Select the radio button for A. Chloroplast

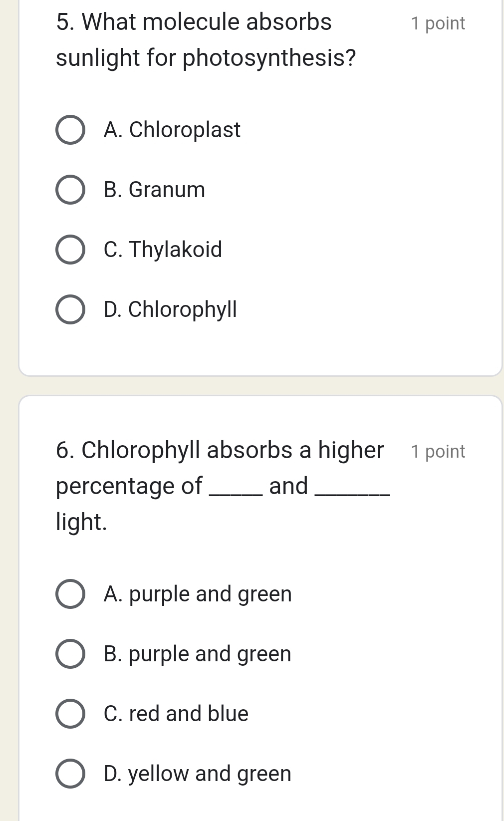pyautogui.click(x=70, y=130)
